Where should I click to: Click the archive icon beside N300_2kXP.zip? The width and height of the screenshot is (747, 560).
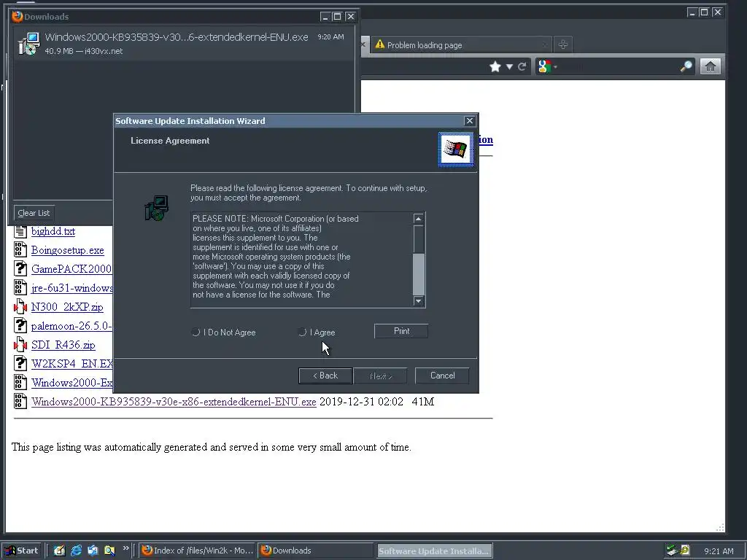(x=20, y=307)
